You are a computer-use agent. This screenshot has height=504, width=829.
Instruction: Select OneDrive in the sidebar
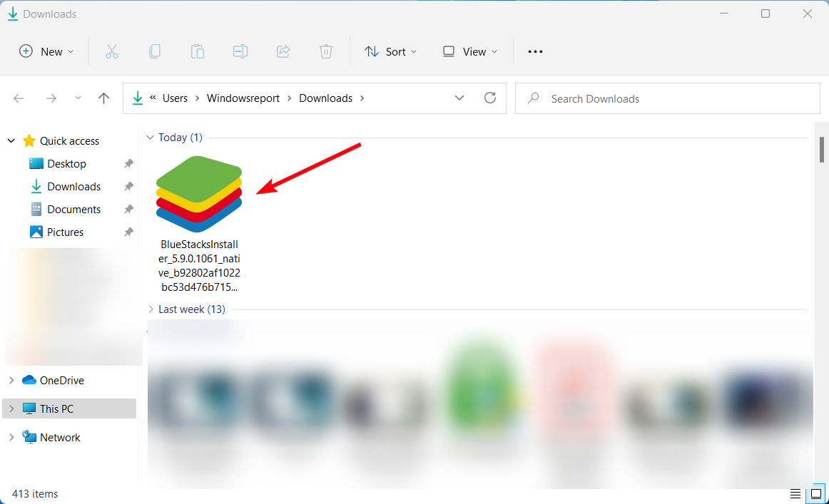pyautogui.click(x=62, y=381)
